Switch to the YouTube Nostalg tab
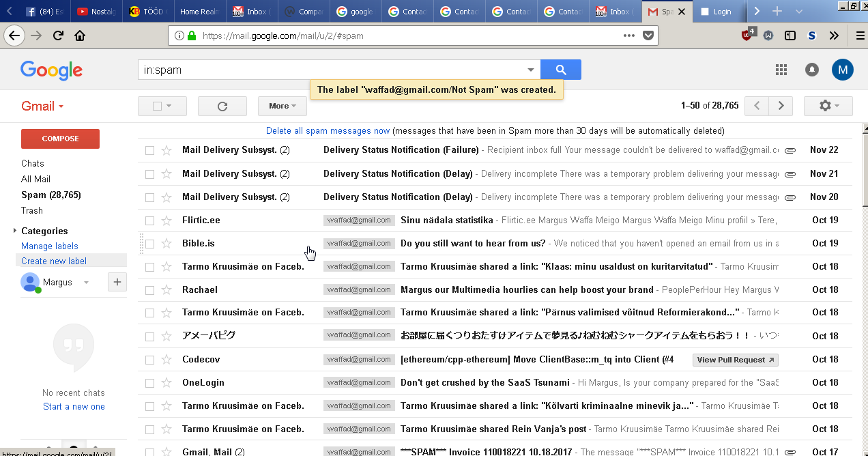The image size is (868, 456). point(96,12)
